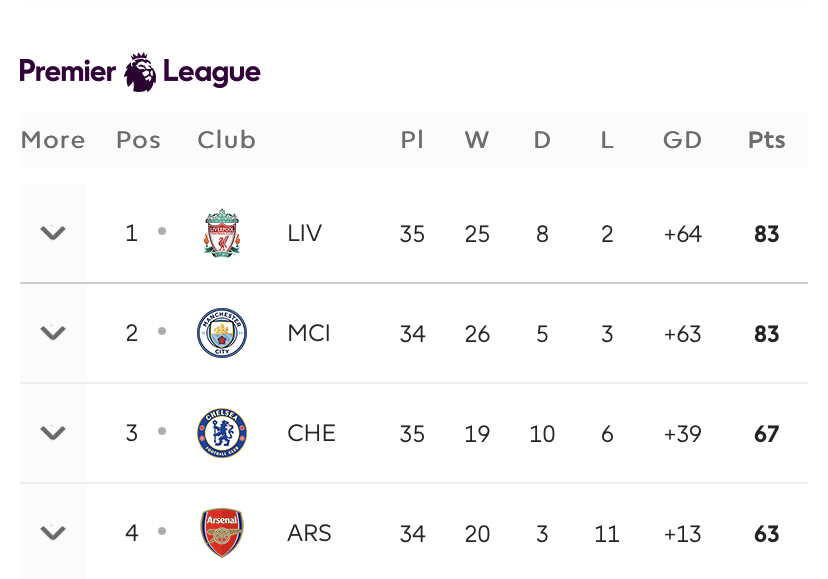The image size is (828, 579).
Task: Click the GD column header
Action: coord(682,140)
